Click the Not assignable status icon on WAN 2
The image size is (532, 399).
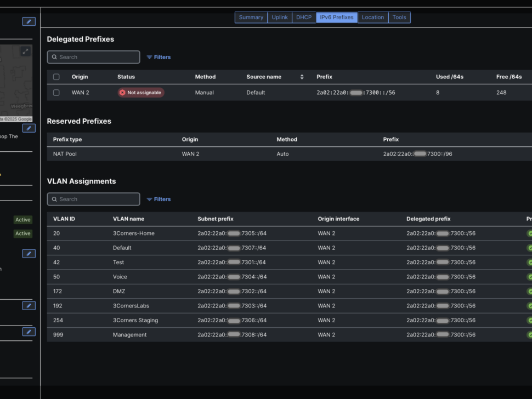tap(122, 93)
